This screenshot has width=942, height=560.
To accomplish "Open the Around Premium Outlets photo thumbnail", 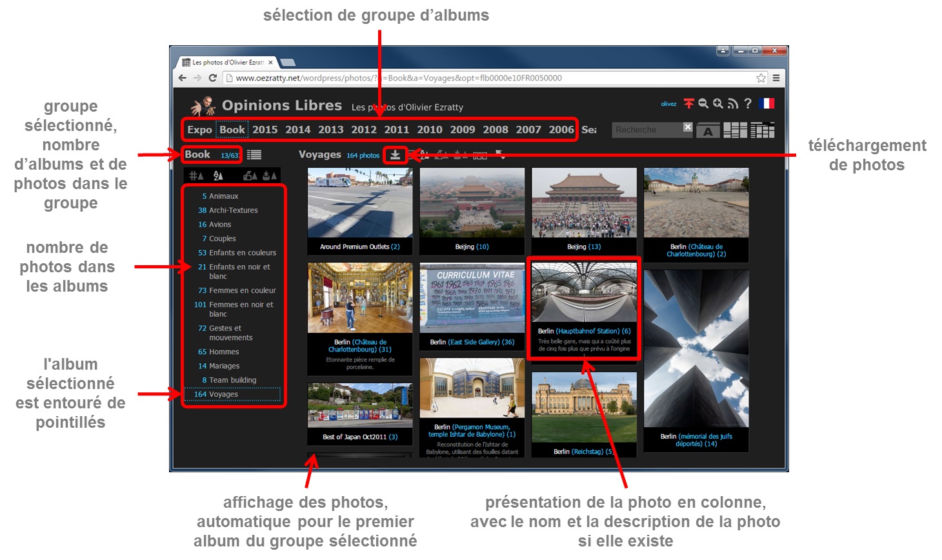I will pyautogui.click(x=360, y=203).
